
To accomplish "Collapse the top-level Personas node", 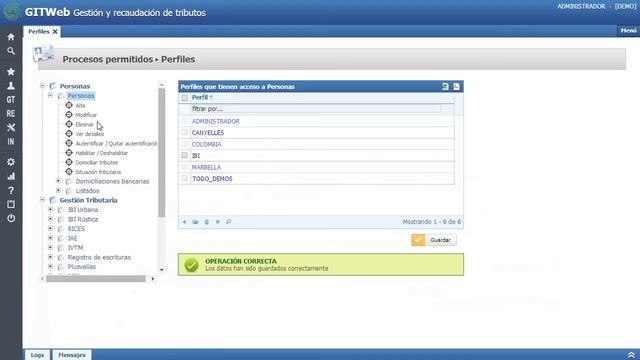I will (x=42, y=86).
